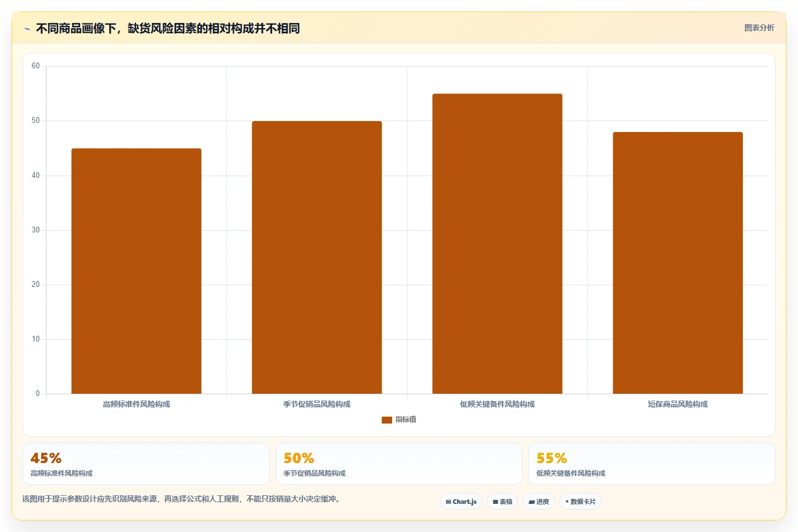The image size is (798, 532).
Task: Open the 50% data card
Action: pyautogui.click(x=399, y=464)
